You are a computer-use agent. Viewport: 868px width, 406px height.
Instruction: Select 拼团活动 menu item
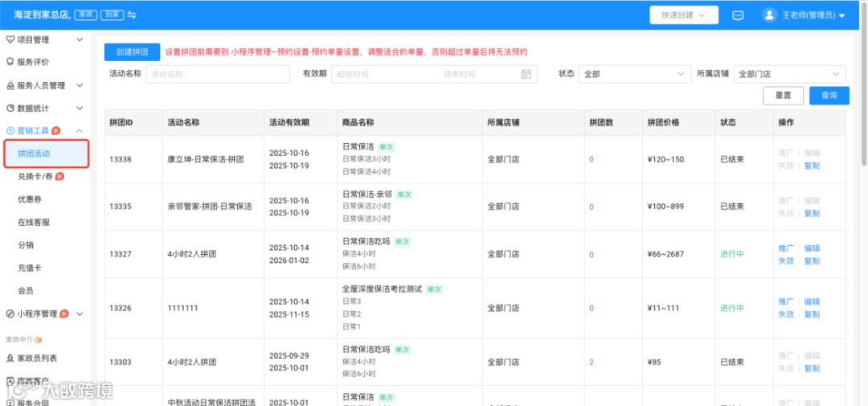pyautogui.click(x=46, y=154)
